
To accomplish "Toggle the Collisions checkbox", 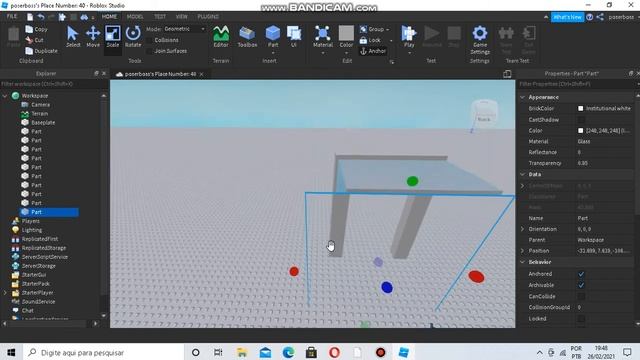I will pos(149,40).
